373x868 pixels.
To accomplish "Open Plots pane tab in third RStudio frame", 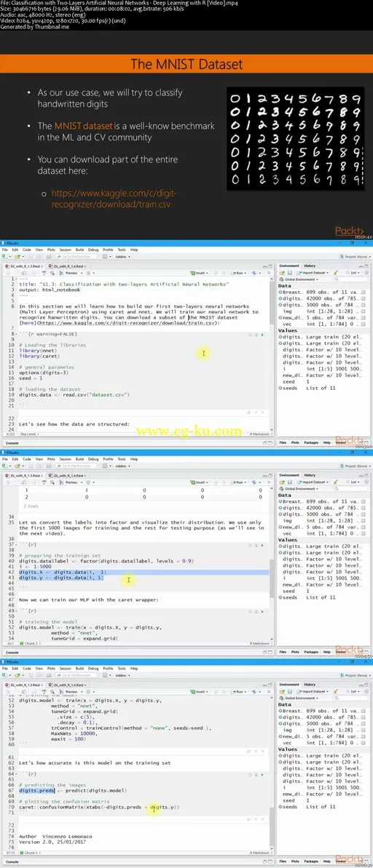I will [295, 861].
